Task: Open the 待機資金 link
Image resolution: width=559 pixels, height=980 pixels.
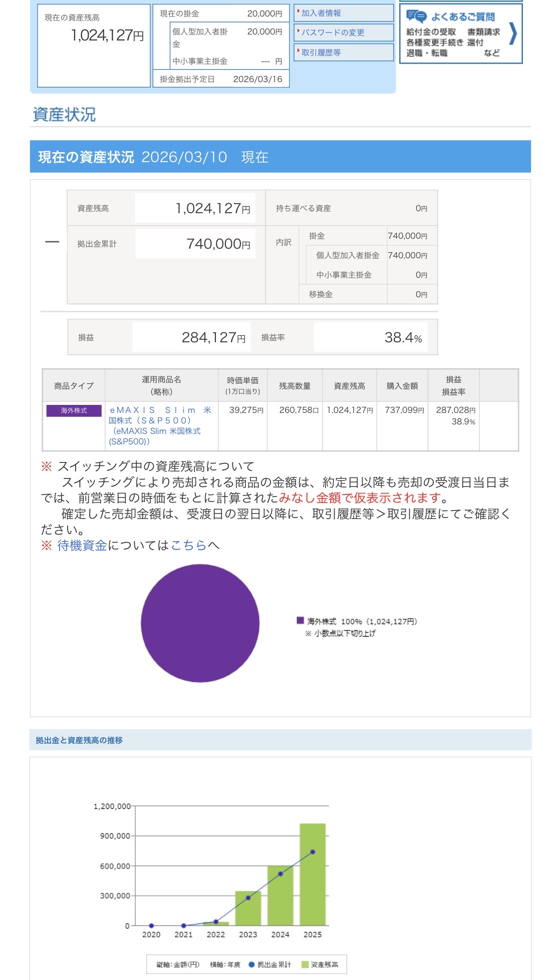Action: tap(82, 546)
